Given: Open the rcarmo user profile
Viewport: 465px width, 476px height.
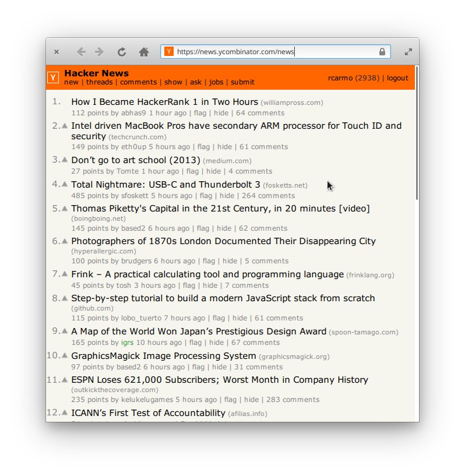Looking at the screenshot, I should click(x=340, y=78).
